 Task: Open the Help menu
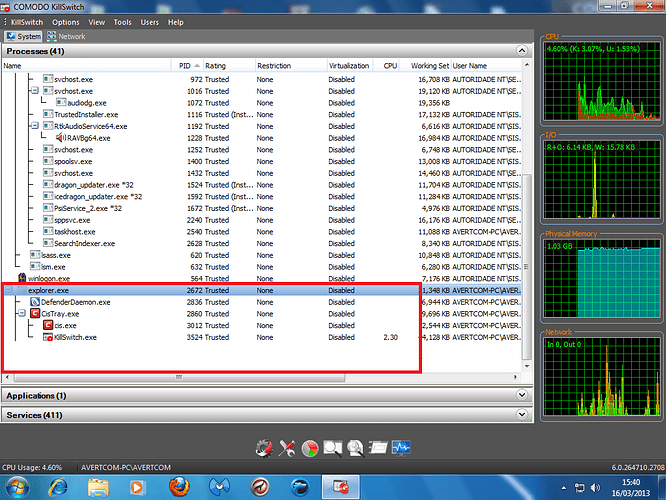(175, 22)
